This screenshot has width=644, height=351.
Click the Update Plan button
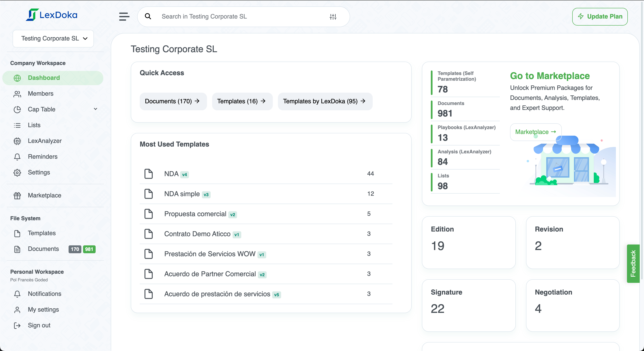599,16
